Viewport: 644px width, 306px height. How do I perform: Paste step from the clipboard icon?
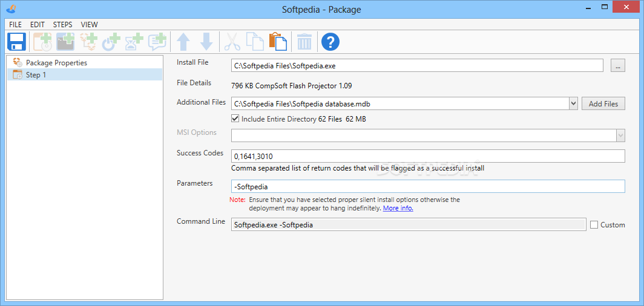tap(278, 42)
